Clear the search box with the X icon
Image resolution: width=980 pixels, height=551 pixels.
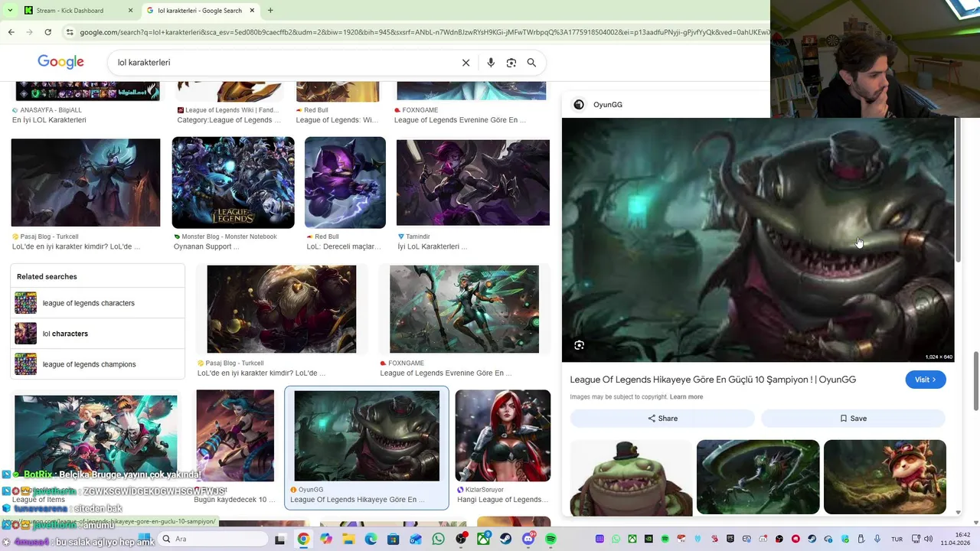click(465, 63)
